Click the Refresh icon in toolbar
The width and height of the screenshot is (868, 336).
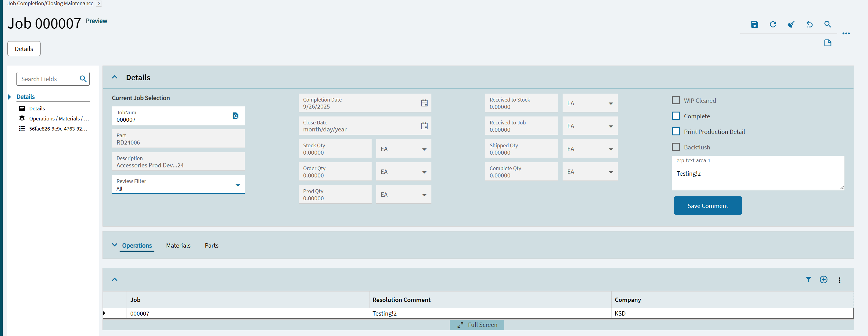pos(773,24)
